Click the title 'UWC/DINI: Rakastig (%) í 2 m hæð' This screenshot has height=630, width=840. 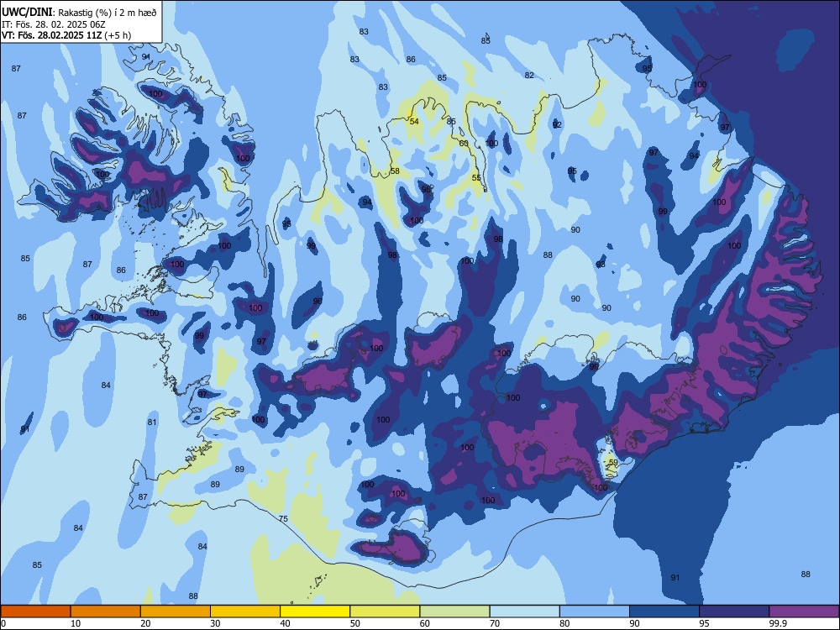[79, 12]
